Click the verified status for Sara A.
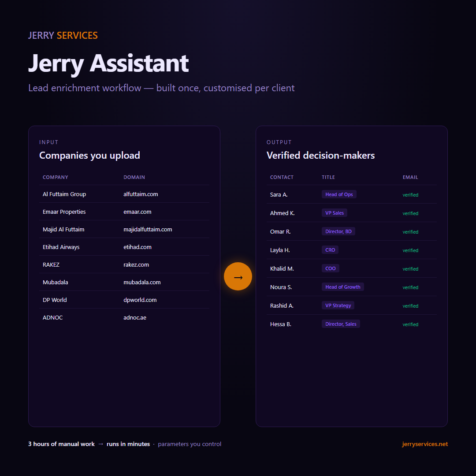The image size is (476, 476). pos(410,195)
